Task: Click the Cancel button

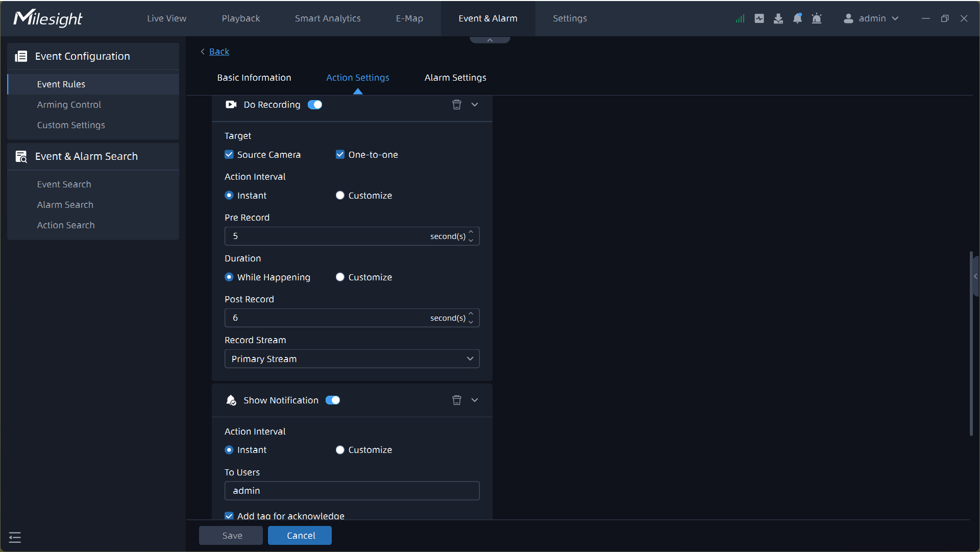Action: coord(300,536)
